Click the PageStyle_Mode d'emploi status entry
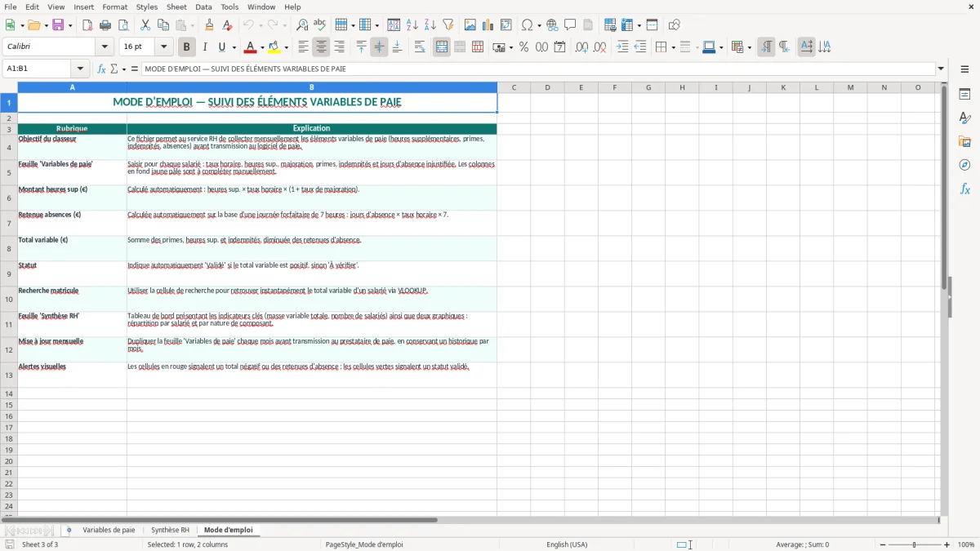980x551 pixels. (x=364, y=544)
